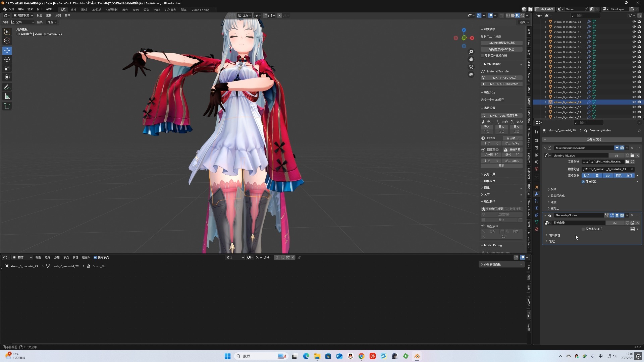Activate the Transform tool

(x=7, y=77)
